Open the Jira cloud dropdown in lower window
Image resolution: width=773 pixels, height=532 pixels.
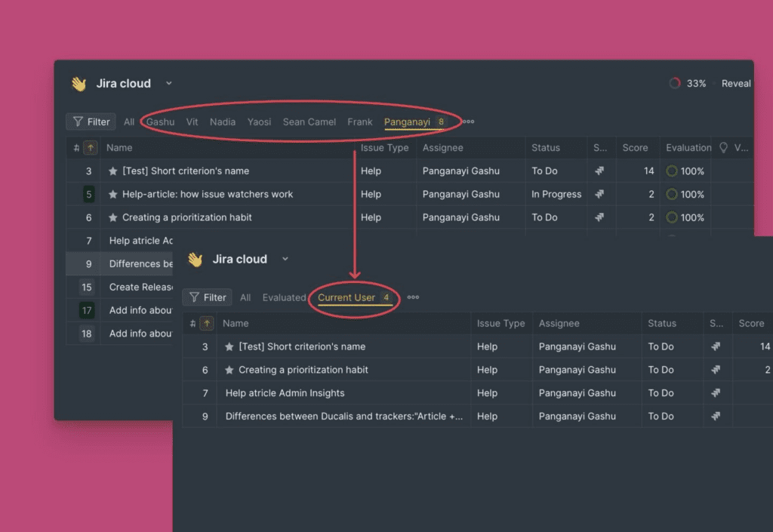(285, 259)
